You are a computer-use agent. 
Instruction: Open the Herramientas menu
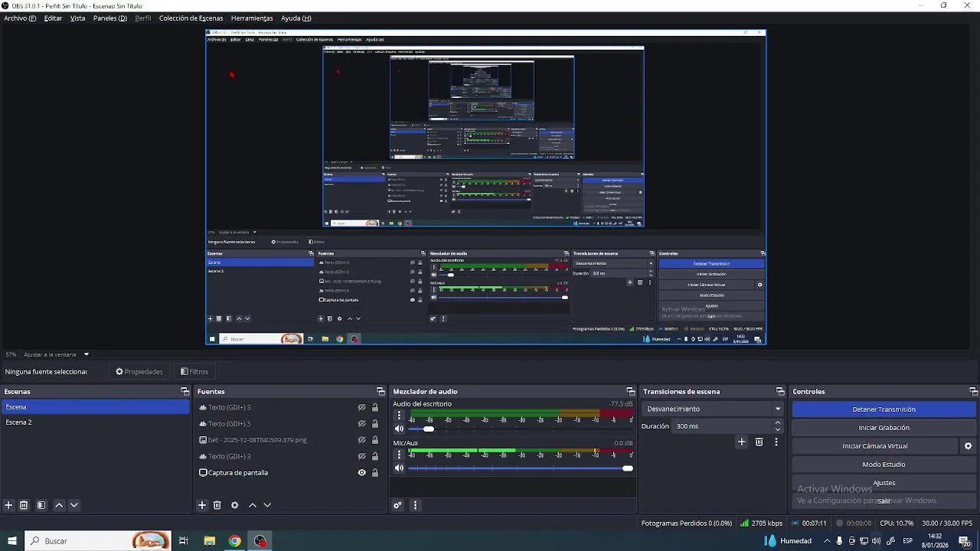pos(252,18)
